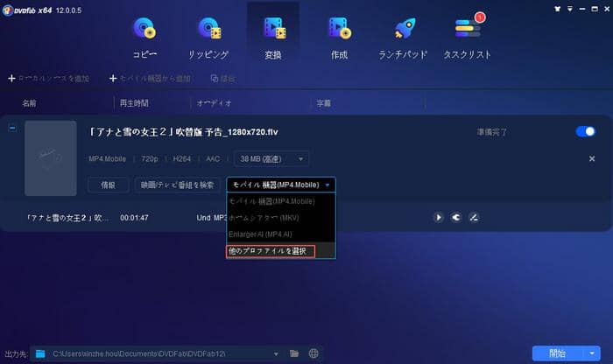Play the video preview

click(x=438, y=217)
